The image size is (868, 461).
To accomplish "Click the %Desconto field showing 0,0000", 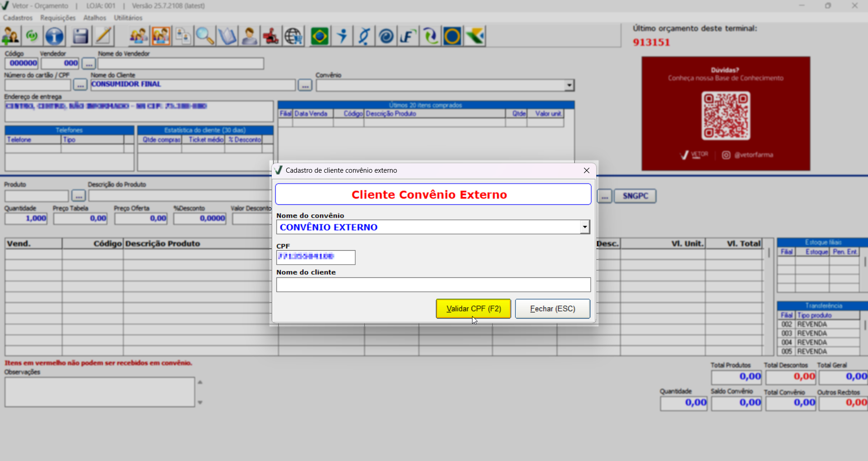I will click(200, 218).
